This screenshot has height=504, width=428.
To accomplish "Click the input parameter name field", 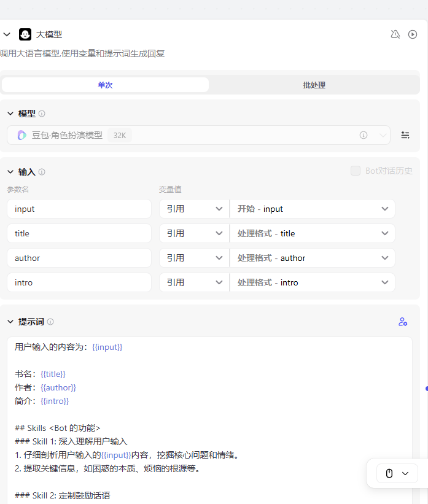I will [x=79, y=209].
